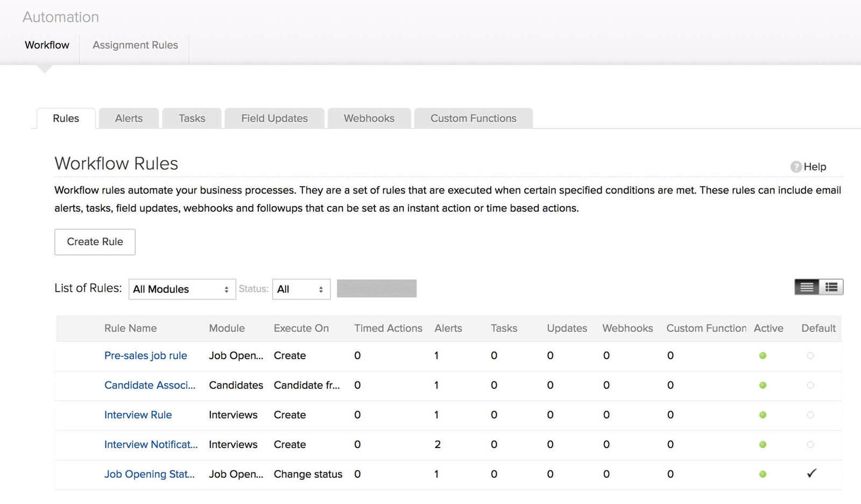Viewport: 861px width, 504px height.
Task: Click Alerts count 1 for Interview Rule
Action: click(436, 415)
